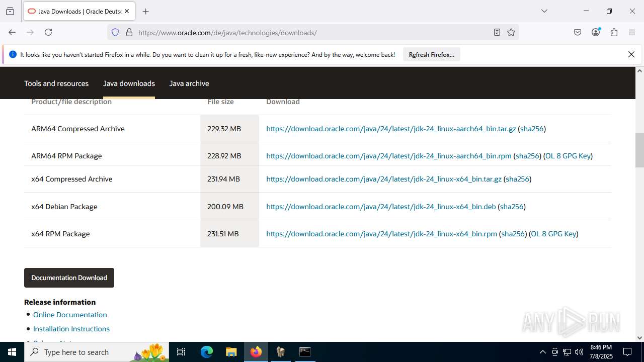
Task: Reload the current page
Action: pyautogui.click(x=48, y=32)
